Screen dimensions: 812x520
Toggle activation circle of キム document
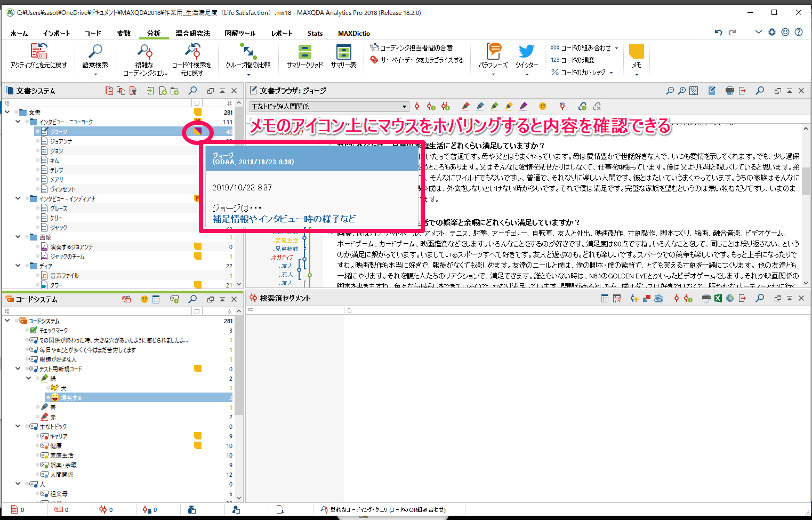coord(38,161)
